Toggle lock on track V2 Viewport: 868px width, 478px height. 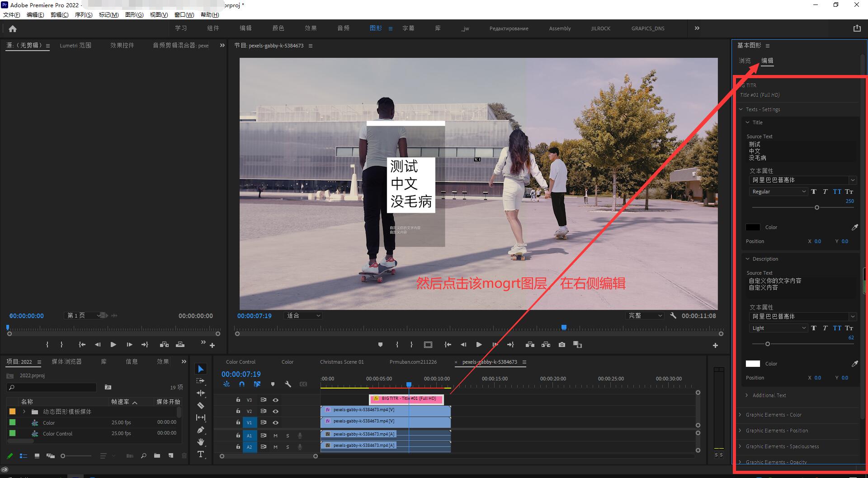[238, 411]
